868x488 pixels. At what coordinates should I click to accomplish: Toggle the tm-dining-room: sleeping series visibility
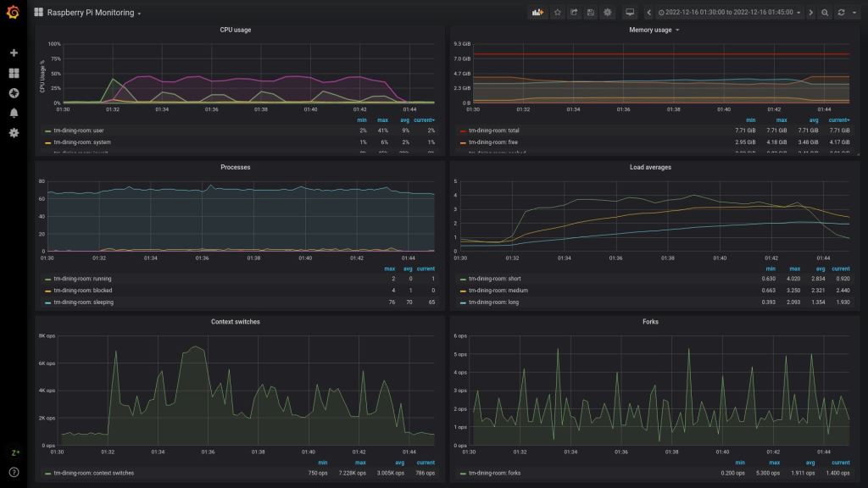point(83,302)
